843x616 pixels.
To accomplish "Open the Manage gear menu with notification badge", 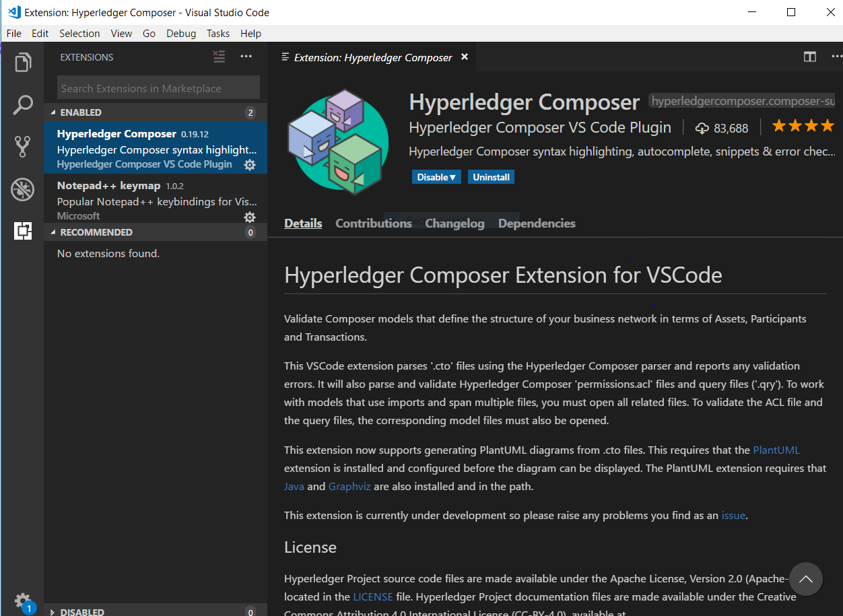I will pos(22,600).
